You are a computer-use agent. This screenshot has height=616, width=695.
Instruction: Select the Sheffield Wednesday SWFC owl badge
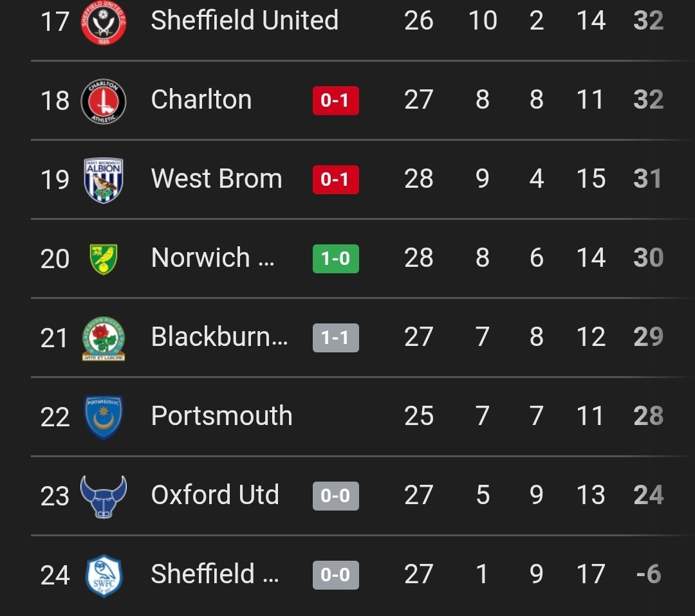[104, 575]
